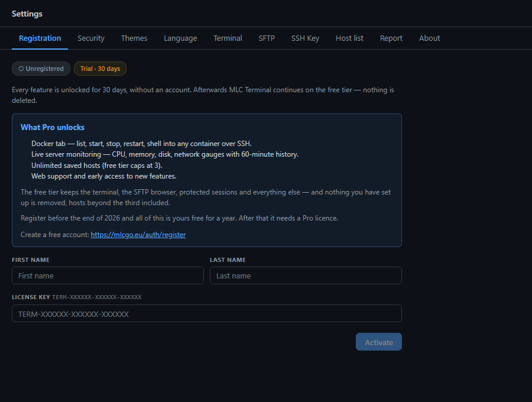Screen dimensions: 532x402
Task: Open the mlcgo.eu register link
Action: coord(138,235)
